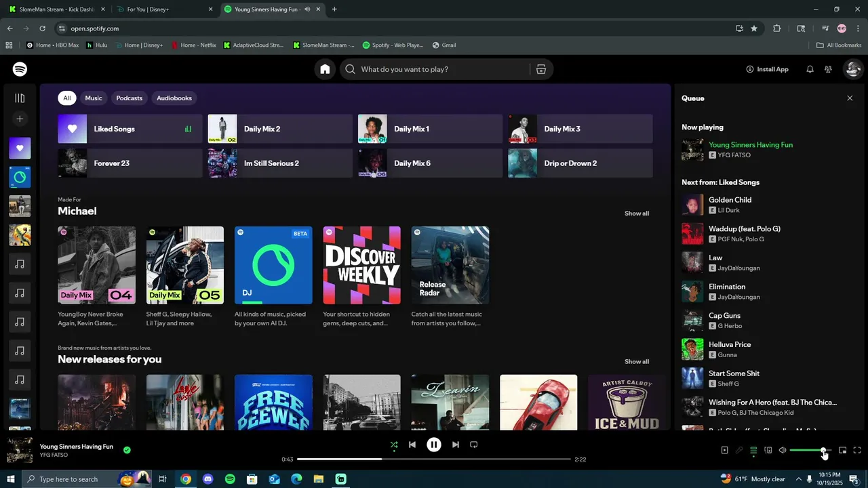Open the Ice & Mud new release cover
The width and height of the screenshot is (868, 488).
627,403
